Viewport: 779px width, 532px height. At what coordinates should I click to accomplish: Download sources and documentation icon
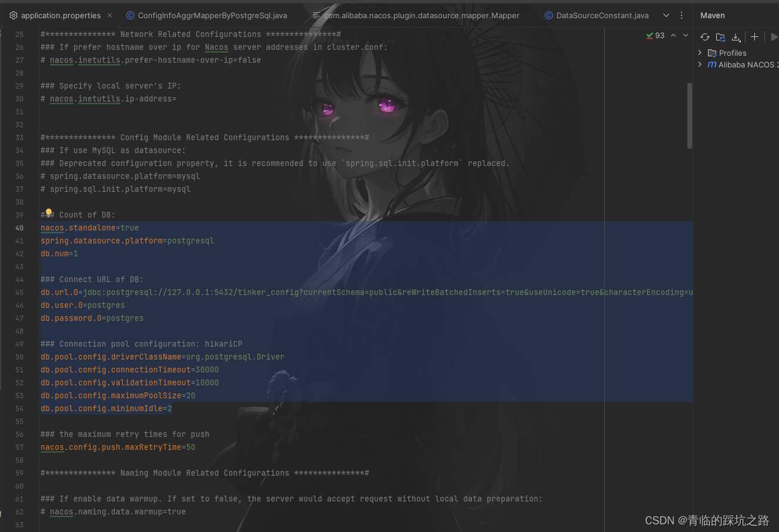tap(736, 37)
